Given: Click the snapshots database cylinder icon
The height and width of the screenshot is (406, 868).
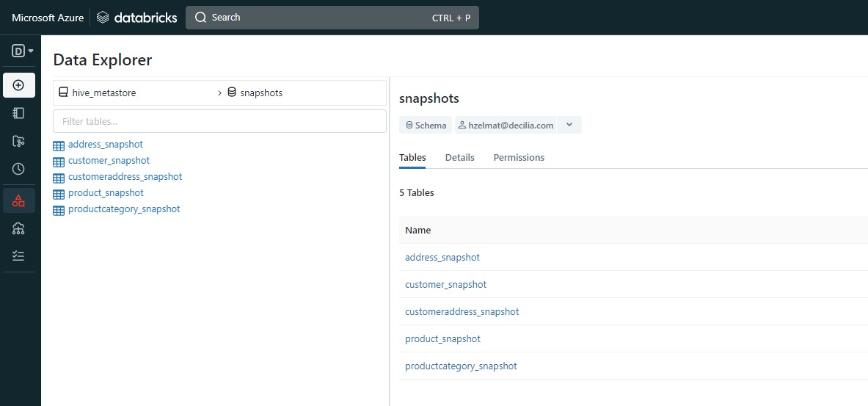Looking at the screenshot, I should point(232,93).
